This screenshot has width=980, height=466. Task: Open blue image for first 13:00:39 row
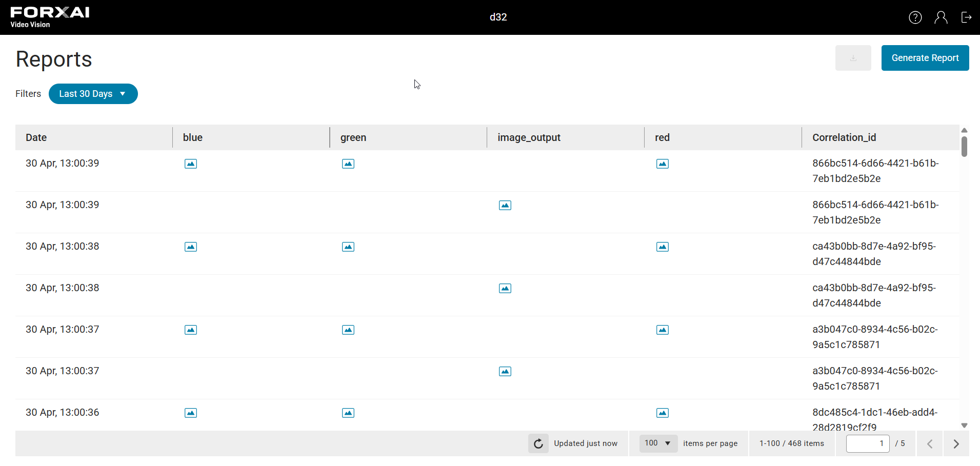191,164
